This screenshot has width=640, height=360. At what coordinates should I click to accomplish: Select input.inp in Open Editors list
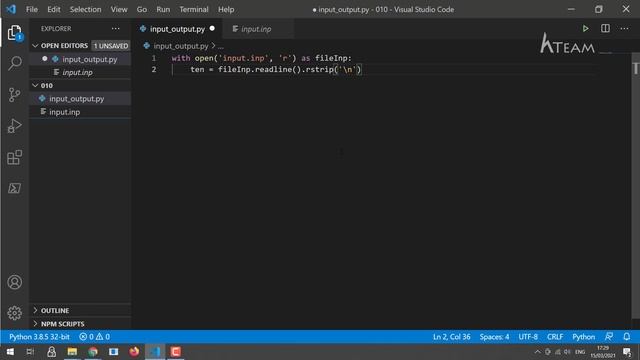(77, 72)
